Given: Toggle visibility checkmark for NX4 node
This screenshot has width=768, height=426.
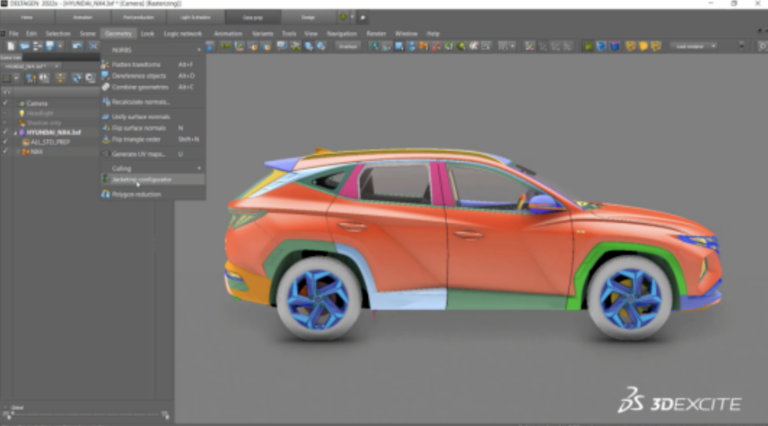Looking at the screenshot, I should click(x=6, y=151).
